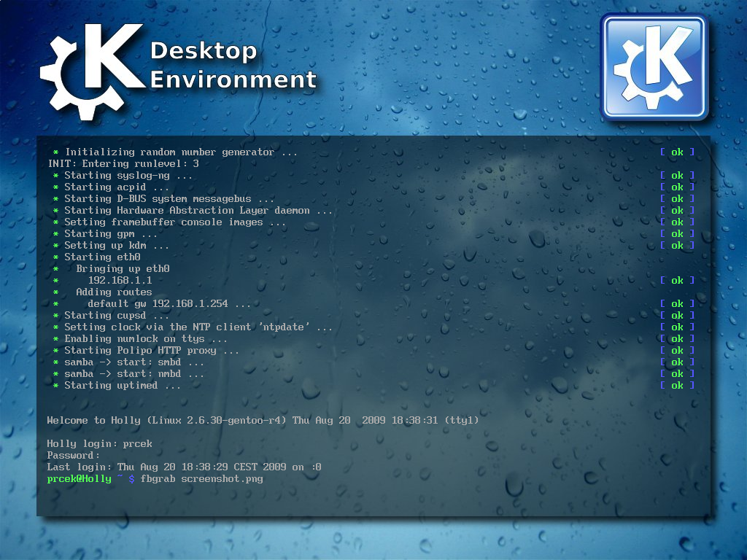Viewport: 747px width, 560px height.
Task: Click the blue KDE logo icon
Action: point(654,66)
